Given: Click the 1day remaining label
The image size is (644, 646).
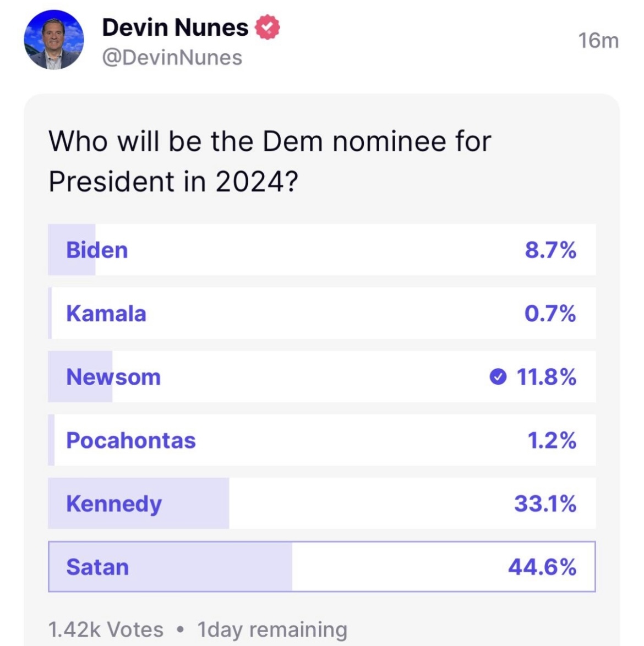Looking at the screenshot, I should click(272, 629).
